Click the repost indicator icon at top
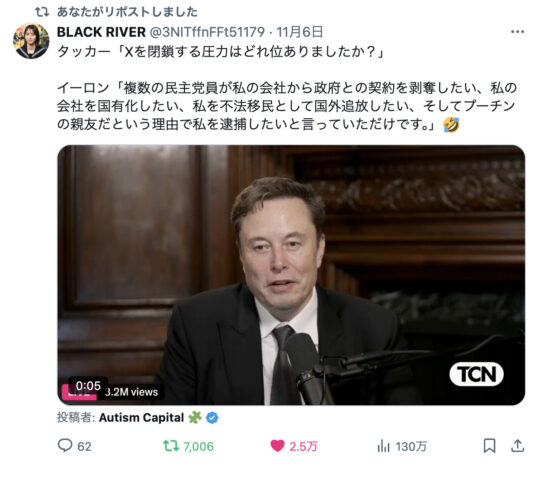Image resolution: width=540 pixels, height=477 pixels. (42, 12)
